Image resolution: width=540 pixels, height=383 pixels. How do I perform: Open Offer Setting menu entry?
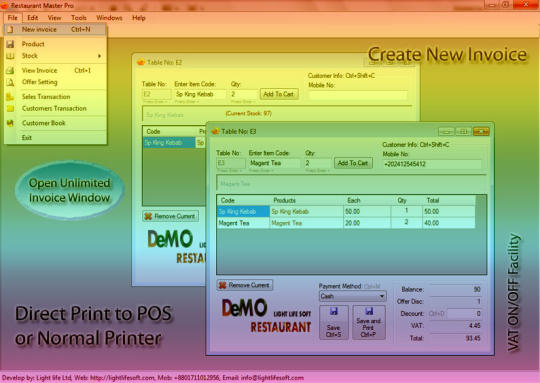[55, 82]
